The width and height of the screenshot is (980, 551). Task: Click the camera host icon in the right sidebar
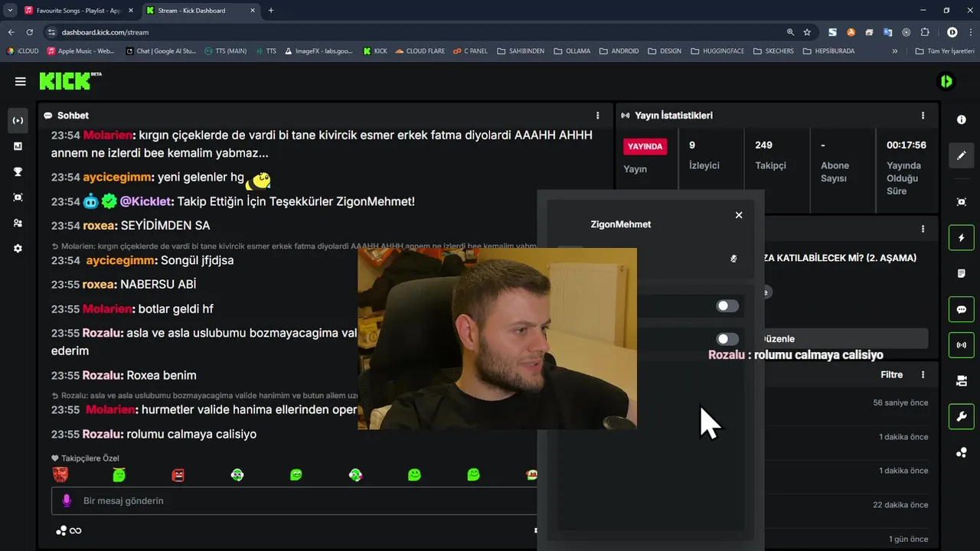tap(962, 381)
